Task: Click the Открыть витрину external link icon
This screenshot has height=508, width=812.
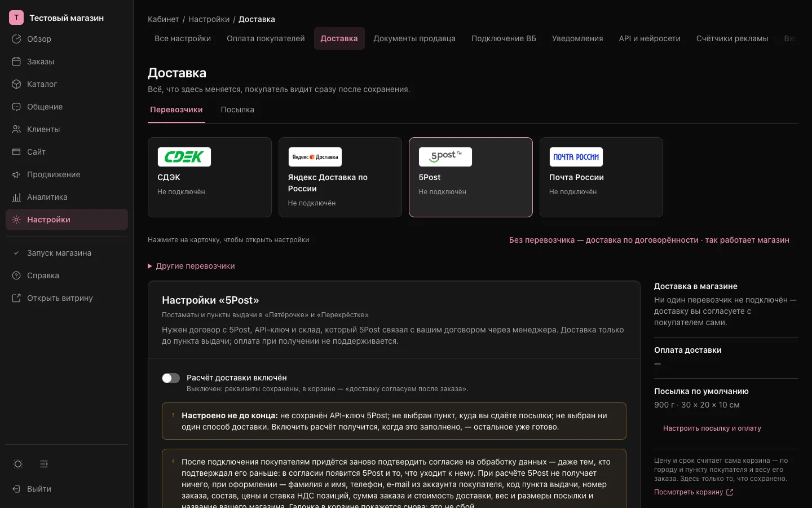Action: [16, 298]
